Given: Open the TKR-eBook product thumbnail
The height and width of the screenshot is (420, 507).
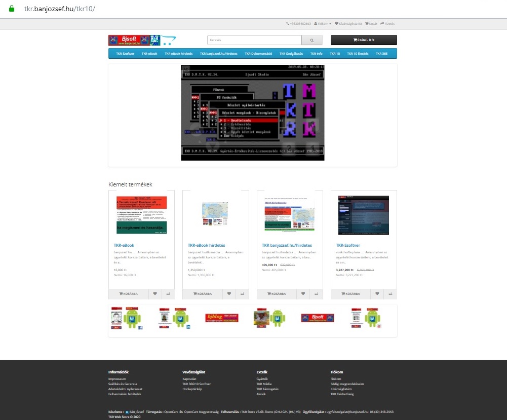Looking at the screenshot, I should pos(142,215).
